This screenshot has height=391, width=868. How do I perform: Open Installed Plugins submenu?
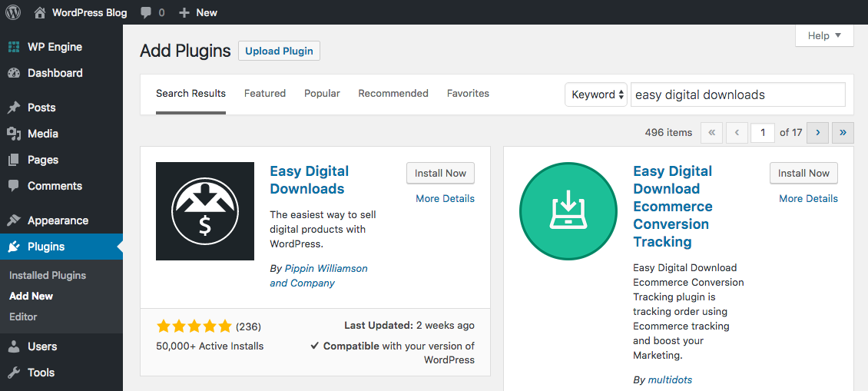(x=48, y=275)
